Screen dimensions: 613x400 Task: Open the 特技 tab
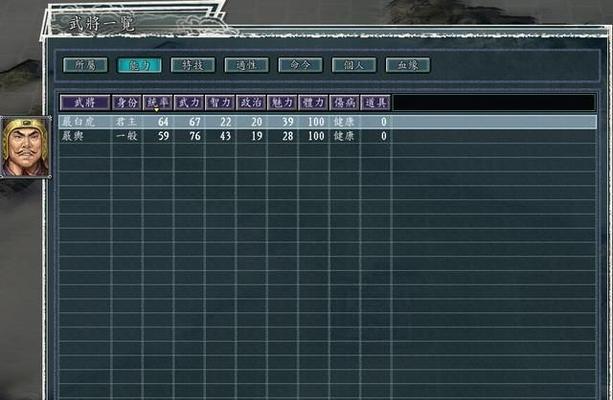(x=193, y=65)
